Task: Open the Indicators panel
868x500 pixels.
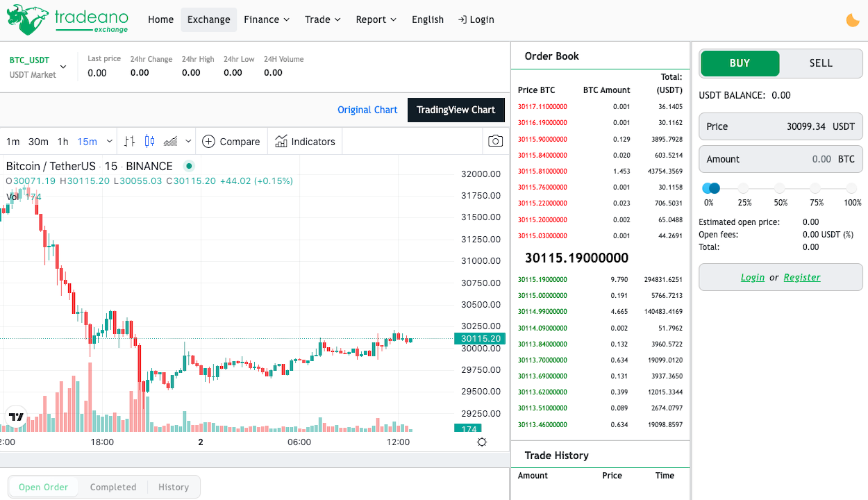Action: pos(306,142)
